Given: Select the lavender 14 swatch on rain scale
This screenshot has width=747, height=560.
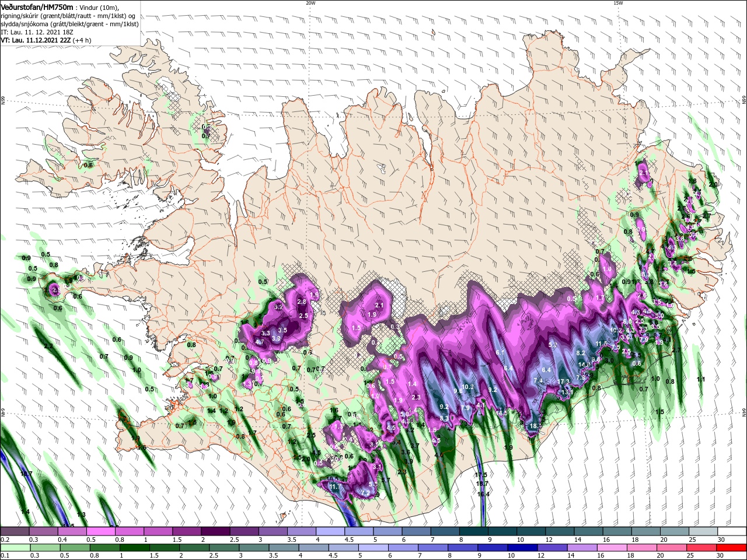Looking at the screenshot, I should click(x=581, y=547).
